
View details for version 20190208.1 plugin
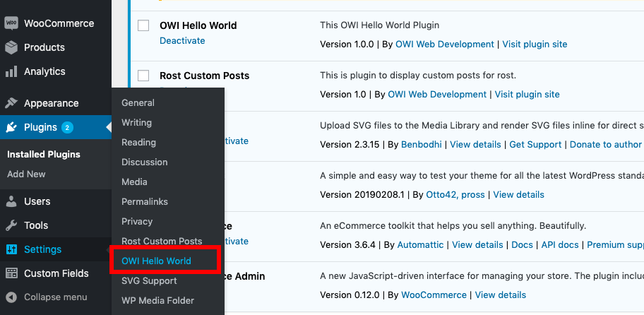[x=519, y=195]
